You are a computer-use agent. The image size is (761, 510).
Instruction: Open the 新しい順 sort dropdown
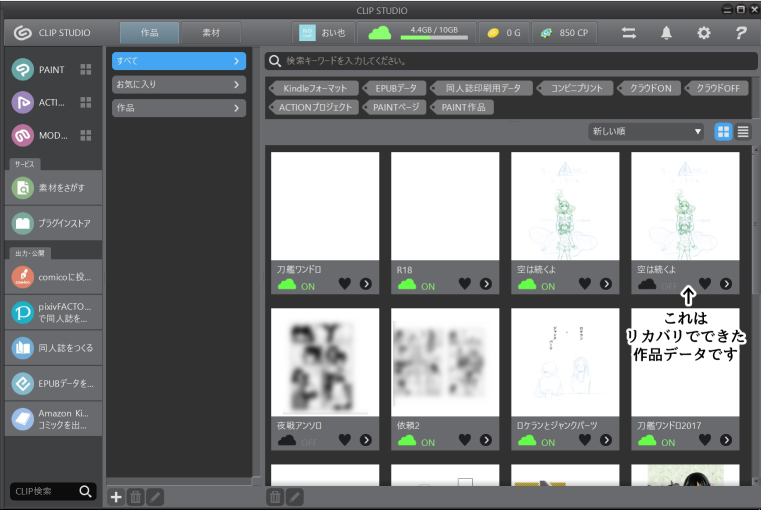pyautogui.click(x=646, y=132)
